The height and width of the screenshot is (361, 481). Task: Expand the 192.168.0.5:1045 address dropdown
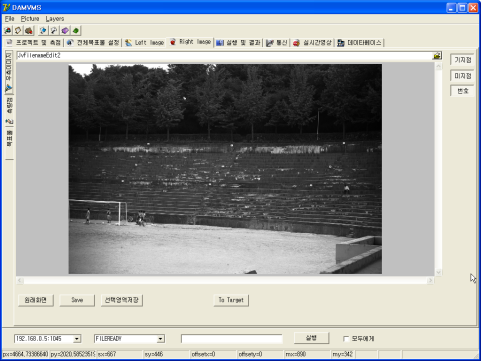point(77,339)
